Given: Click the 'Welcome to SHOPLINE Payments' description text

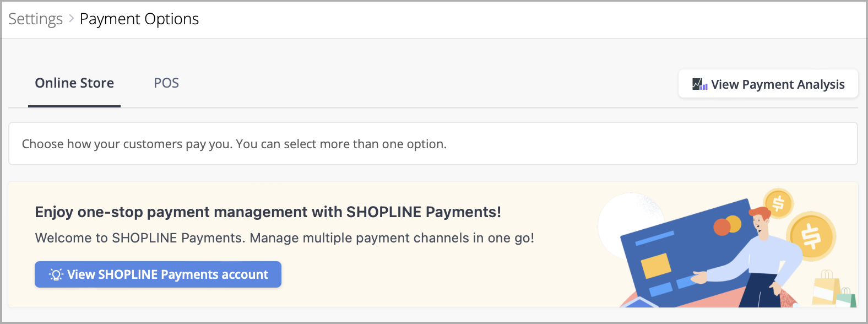Looking at the screenshot, I should tap(285, 238).
